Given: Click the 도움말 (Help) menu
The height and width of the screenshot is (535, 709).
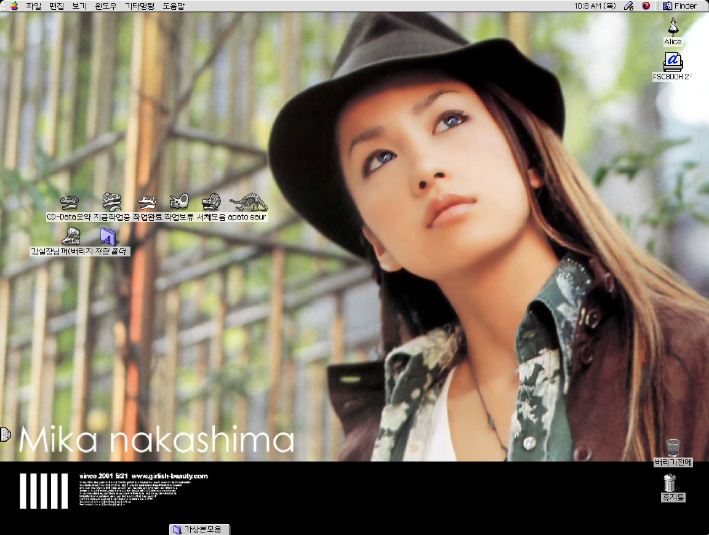Looking at the screenshot, I should tap(173, 6).
